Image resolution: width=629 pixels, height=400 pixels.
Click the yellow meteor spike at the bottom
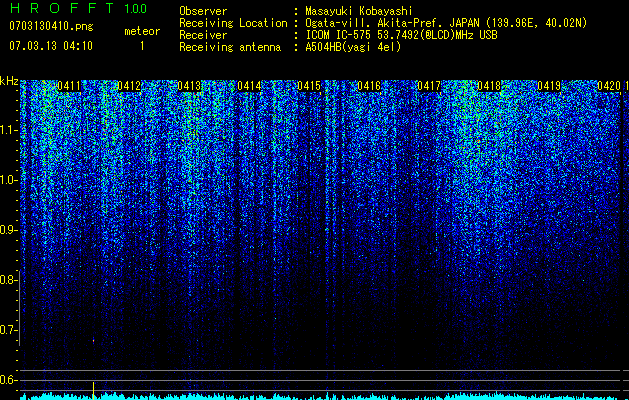click(x=93, y=390)
